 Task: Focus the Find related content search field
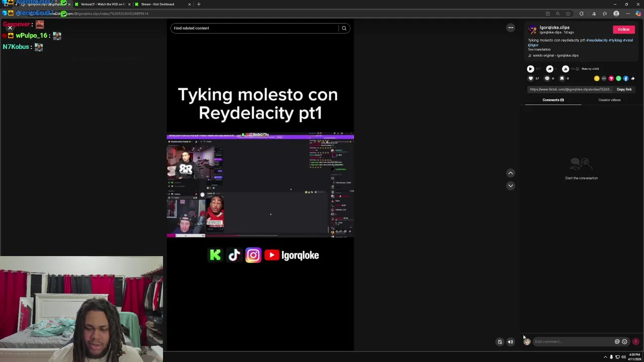[x=254, y=28]
